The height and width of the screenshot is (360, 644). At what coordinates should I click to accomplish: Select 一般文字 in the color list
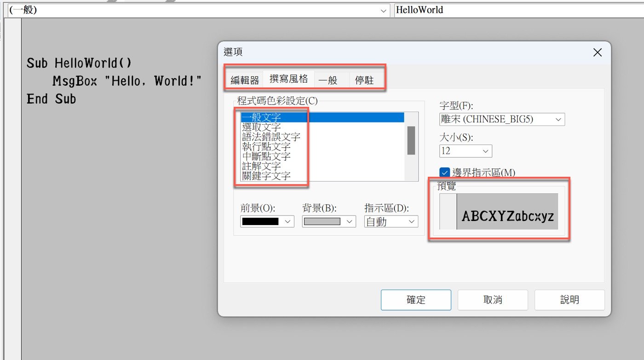[x=322, y=117]
